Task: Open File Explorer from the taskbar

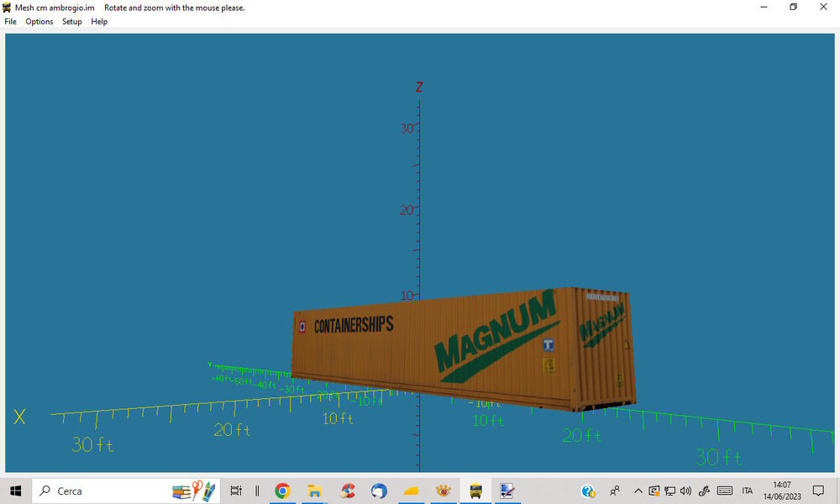Action: [x=314, y=491]
